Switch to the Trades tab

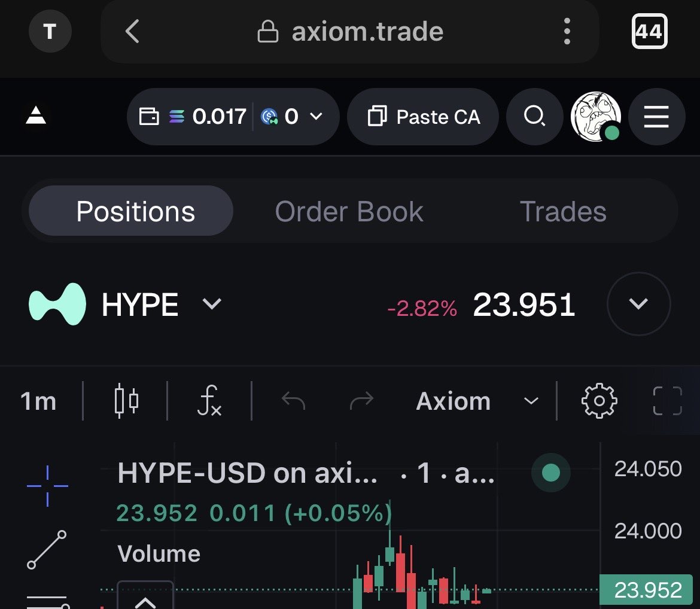563,211
